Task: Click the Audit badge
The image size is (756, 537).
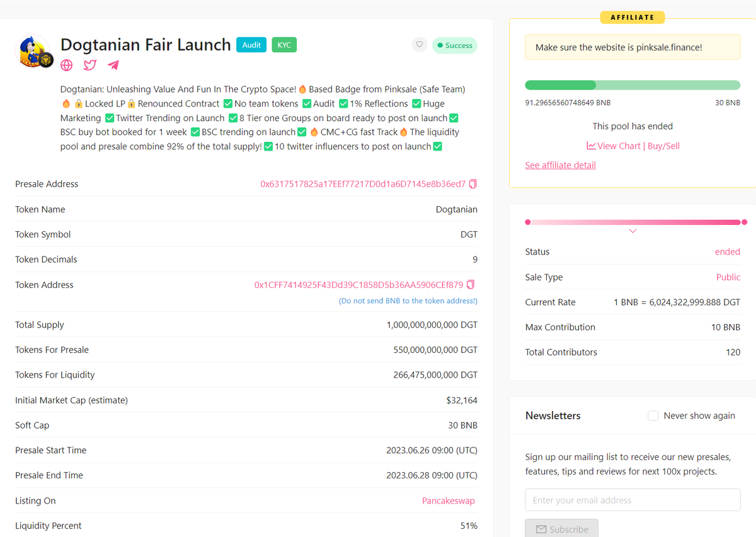Action: pos(251,45)
